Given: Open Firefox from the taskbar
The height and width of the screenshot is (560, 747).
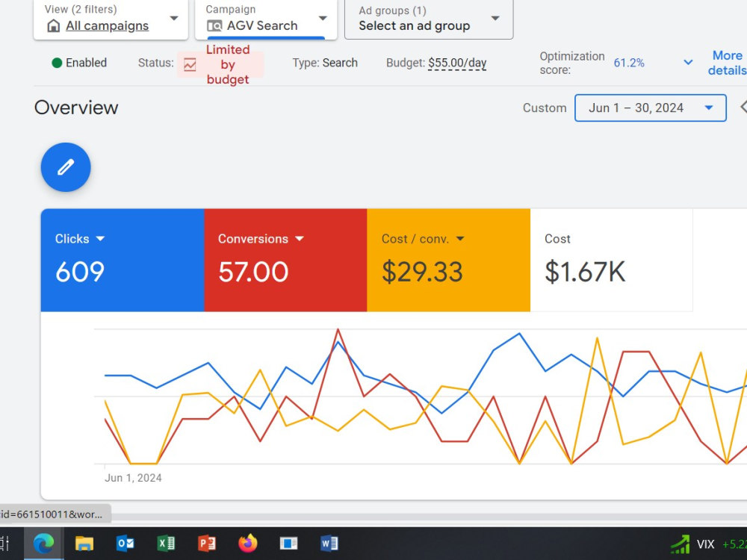Looking at the screenshot, I should coord(248,544).
